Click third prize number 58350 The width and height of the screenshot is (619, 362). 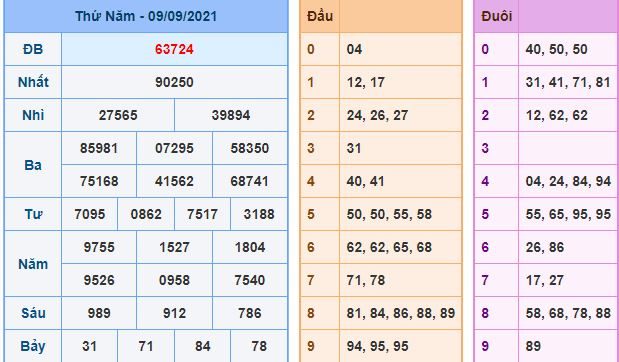pyautogui.click(x=249, y=148)
